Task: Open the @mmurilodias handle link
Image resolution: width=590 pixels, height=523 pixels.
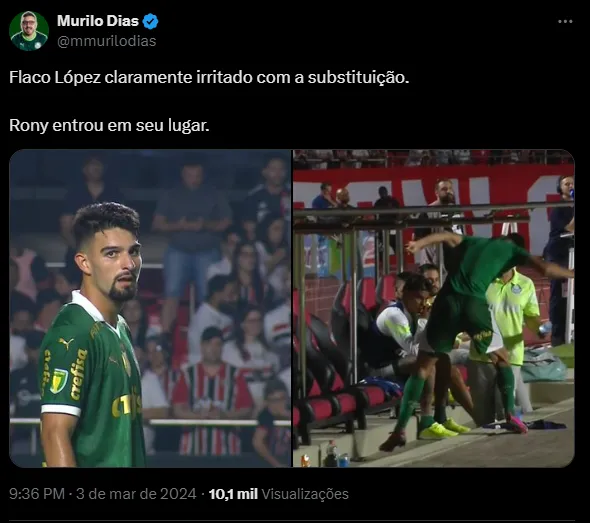Action: pyautogui.click(x=106, y=41)
